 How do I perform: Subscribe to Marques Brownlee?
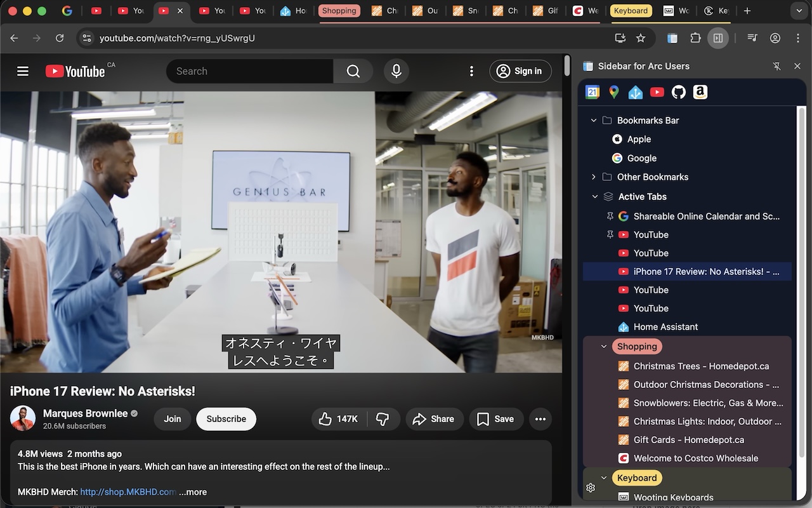(226, 419)
